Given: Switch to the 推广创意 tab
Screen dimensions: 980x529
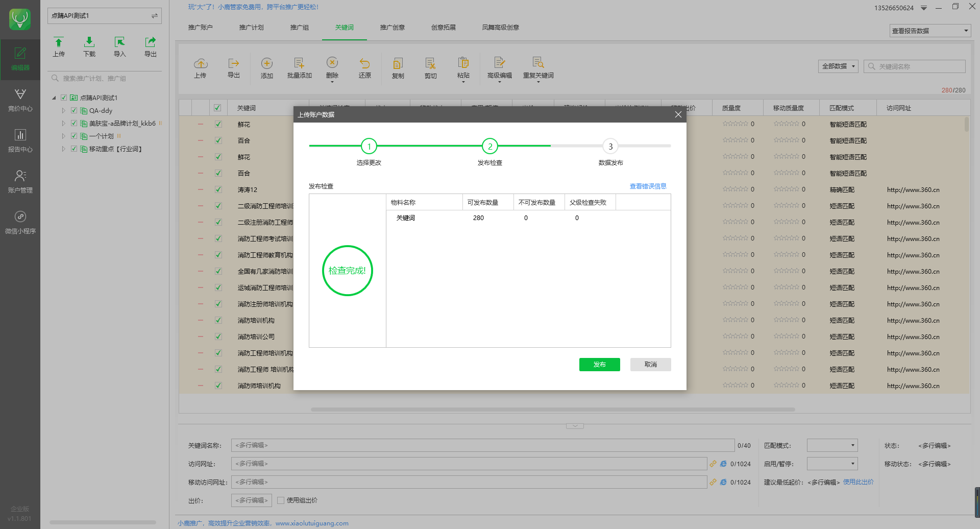Looking at the screenshot, I should coord(393,28).
